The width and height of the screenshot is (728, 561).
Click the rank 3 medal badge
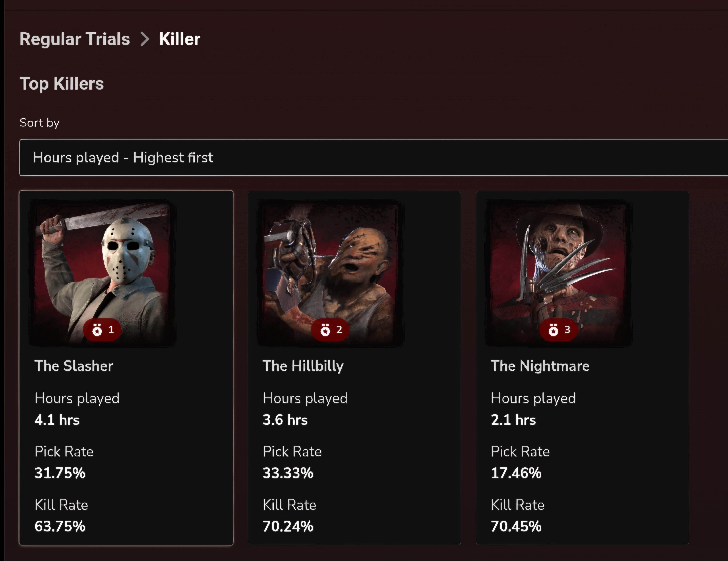pos(558,330)
